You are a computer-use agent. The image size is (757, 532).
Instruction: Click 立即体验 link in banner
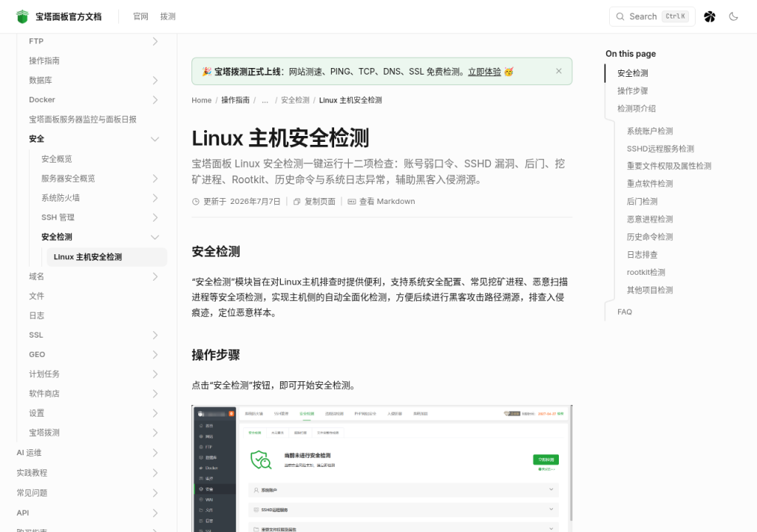[x=484, y=72]
